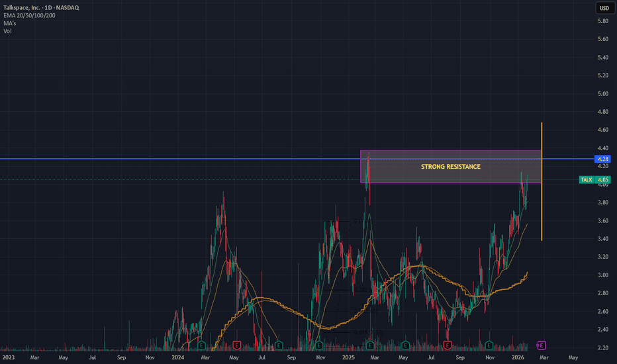Click the 2024 label on time axis
The image size is (617, 364).
pyautogui.click(x=177, y=357)
